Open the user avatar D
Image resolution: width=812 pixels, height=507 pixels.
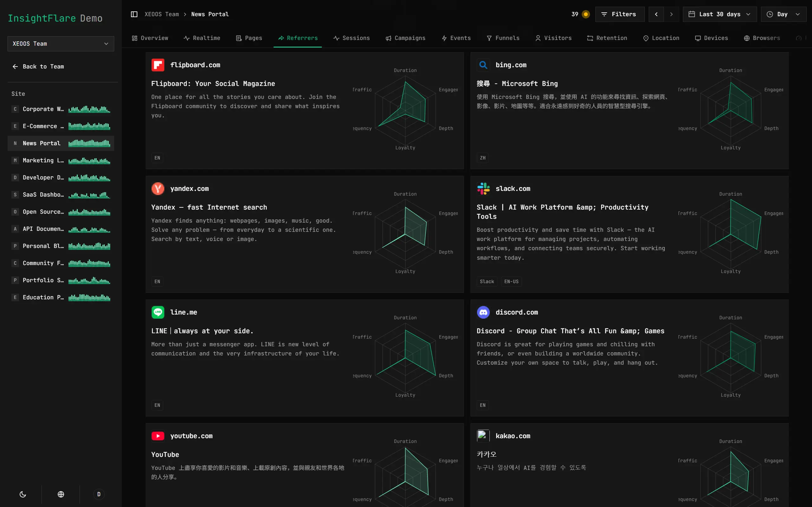click(99, 494)
